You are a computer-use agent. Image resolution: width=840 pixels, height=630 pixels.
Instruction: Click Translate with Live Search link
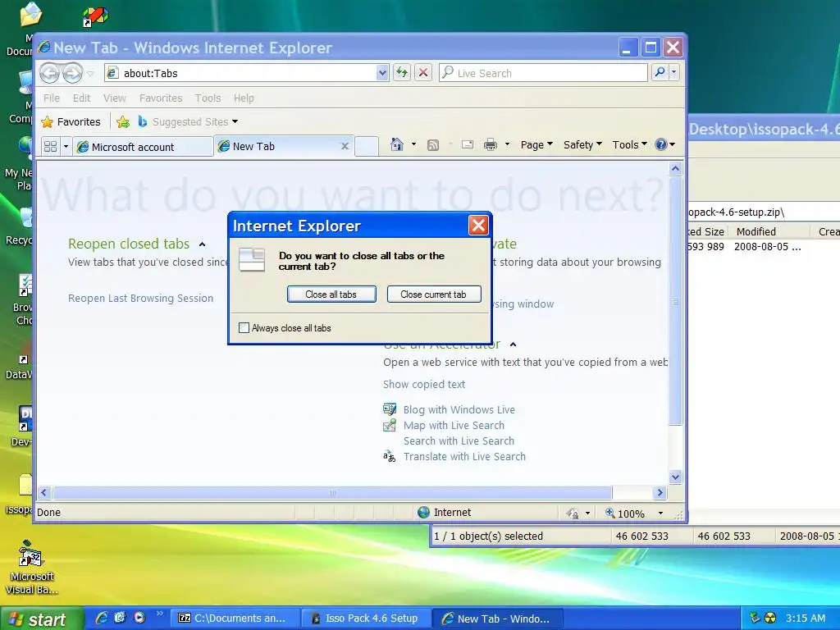[x=464, y=456]
